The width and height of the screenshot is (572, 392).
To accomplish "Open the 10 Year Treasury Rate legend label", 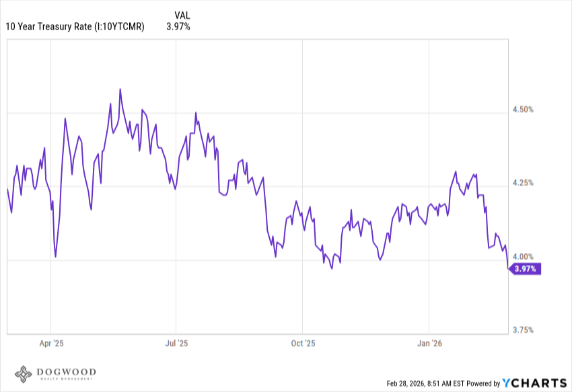I will click(75, 27).
